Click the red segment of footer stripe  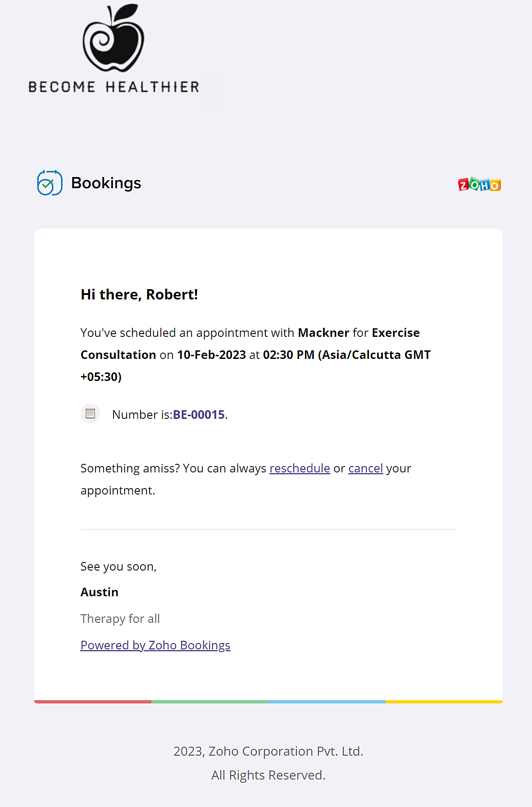[x=93, y=702]
